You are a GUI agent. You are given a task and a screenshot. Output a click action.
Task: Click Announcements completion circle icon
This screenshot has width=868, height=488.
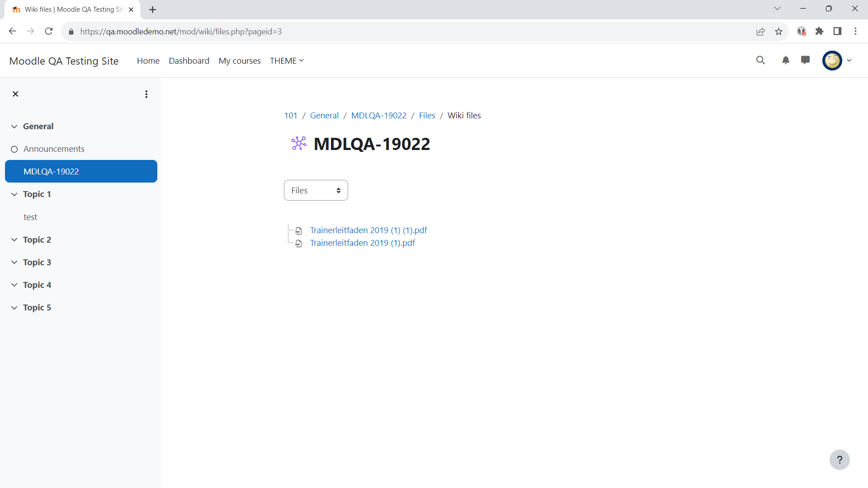(14, 149)
